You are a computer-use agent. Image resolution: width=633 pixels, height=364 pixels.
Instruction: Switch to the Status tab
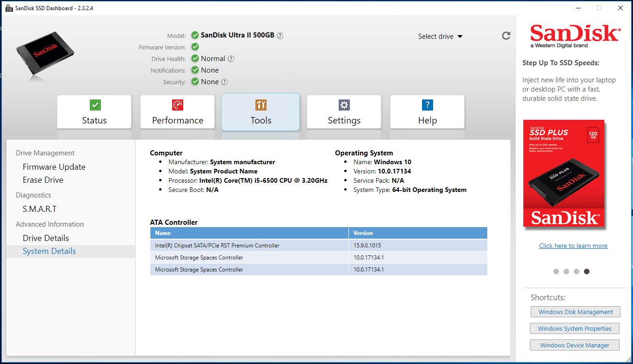[94, 112]
